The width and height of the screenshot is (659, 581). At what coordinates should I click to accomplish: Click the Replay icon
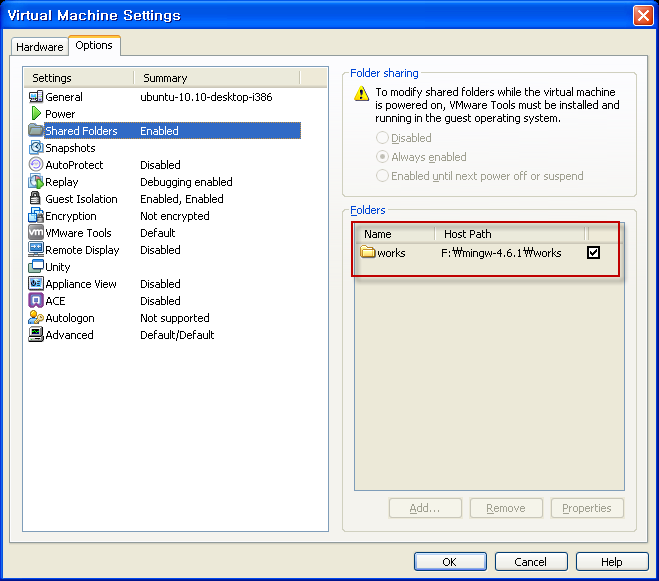pyautogui.click(x=36, y=182)
